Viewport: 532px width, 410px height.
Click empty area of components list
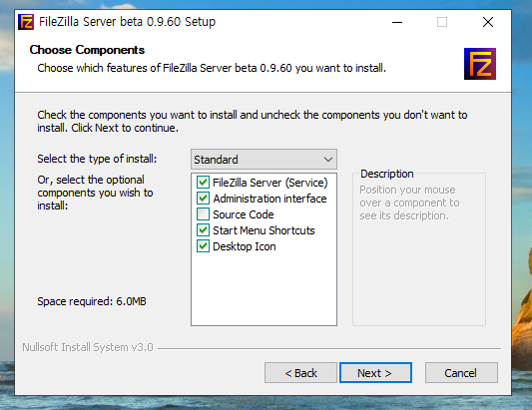264,289
